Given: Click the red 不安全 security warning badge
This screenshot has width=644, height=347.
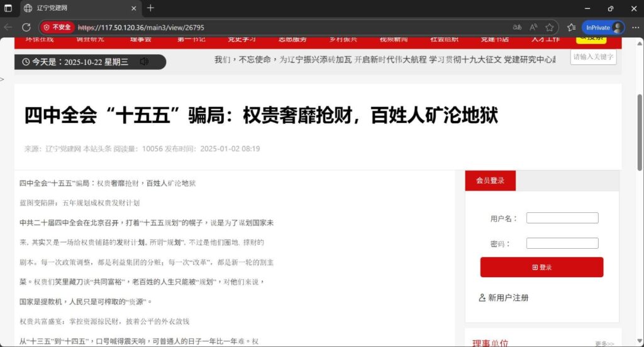Looking at the screenshot, I should coord(57,28).
